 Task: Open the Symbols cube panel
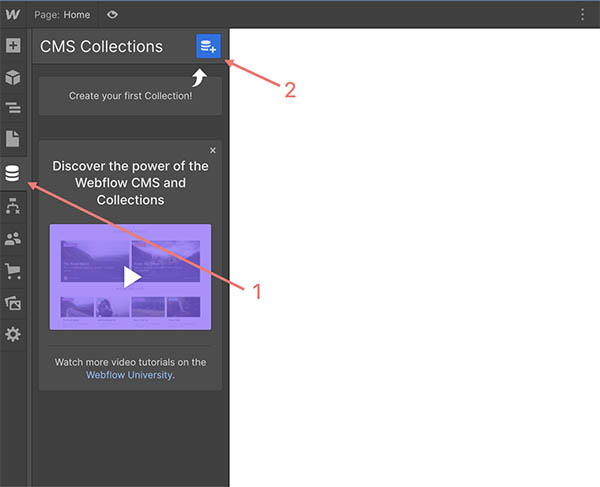(13, 77)
